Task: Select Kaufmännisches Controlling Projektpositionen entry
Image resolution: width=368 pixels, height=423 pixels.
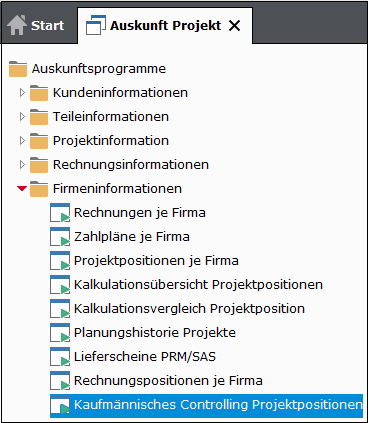Action: pos(206,405)
